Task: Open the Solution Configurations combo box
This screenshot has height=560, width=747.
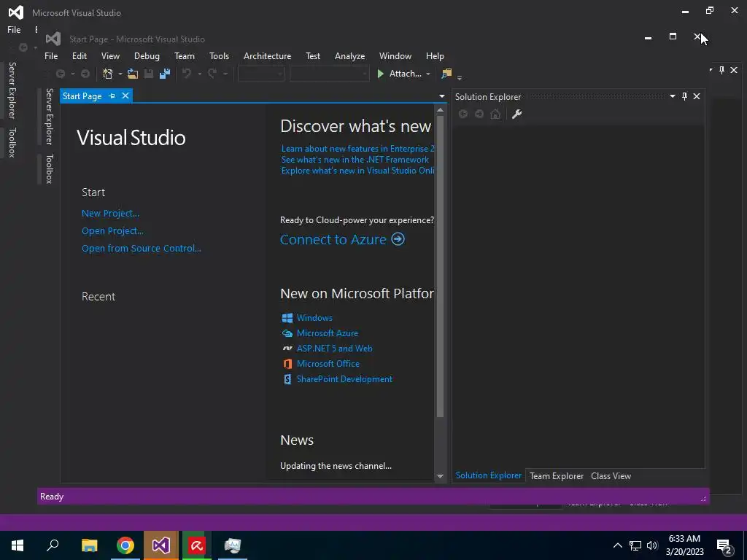Action: (x=262, y=74)
